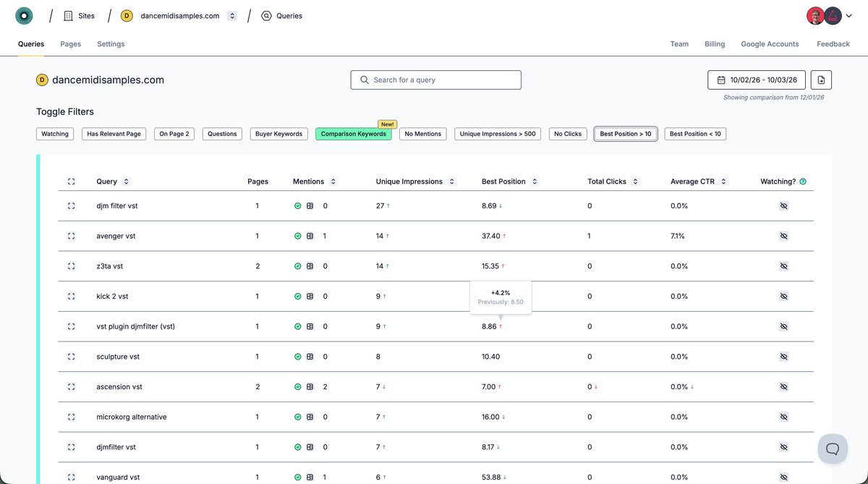The width and height of the screenshot is (868, 484).
Task: Toggle the On Page 2 filter
Action: pos(174,134)
